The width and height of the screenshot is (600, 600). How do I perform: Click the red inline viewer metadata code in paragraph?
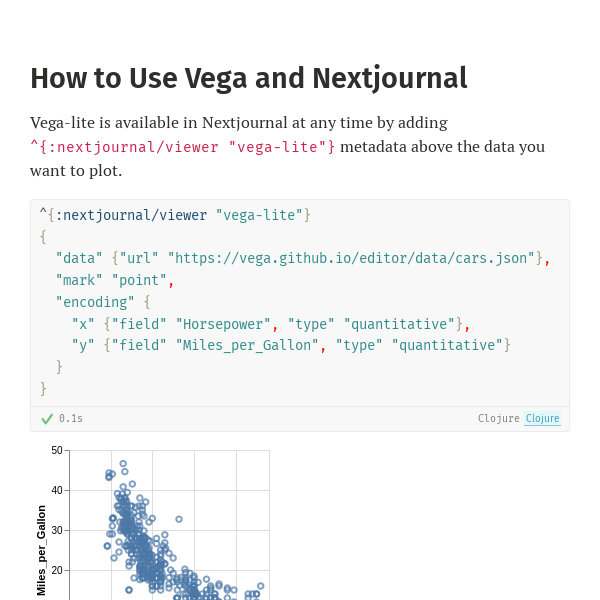(x=183, y=147)
